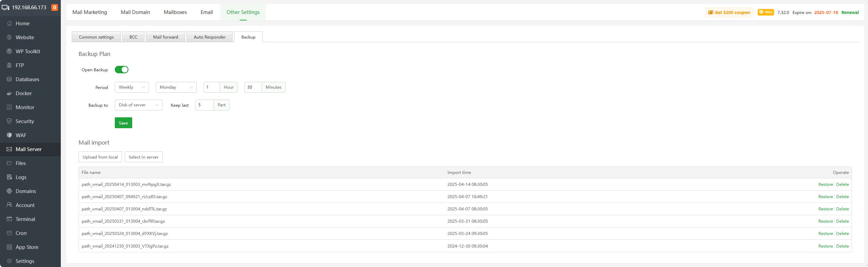The height and width of the screenshot is (267, 868).
Task: Restore backup path_vmail_20241230_013003_VTXgPz.tar.gz
Action: coord(826,246)
